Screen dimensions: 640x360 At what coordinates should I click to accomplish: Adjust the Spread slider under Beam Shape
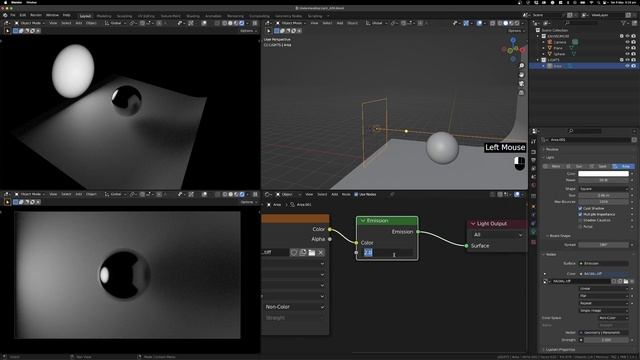click(x=603, y=245)
